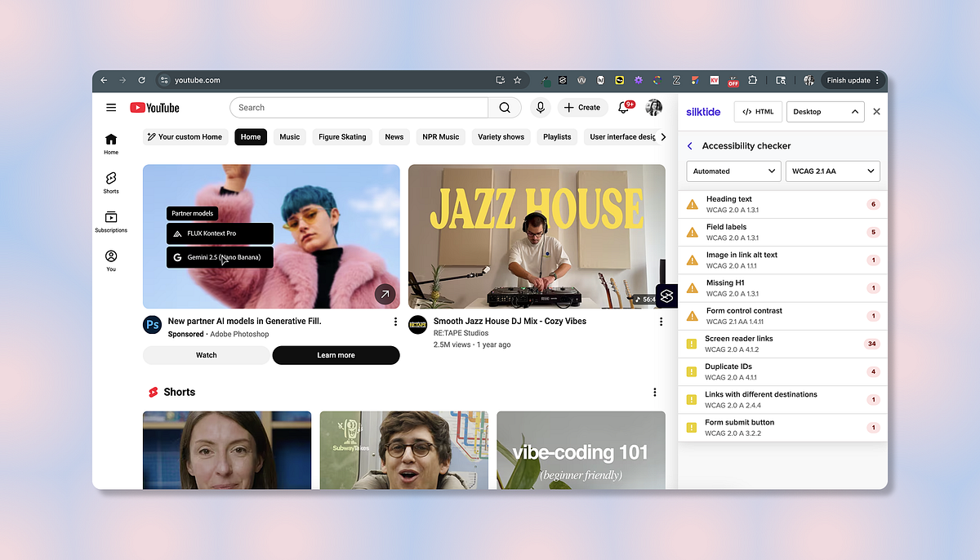Reload the page with the refresh icon
The height and width of the screenshot is (560, 980).
[x=141, y=80]
